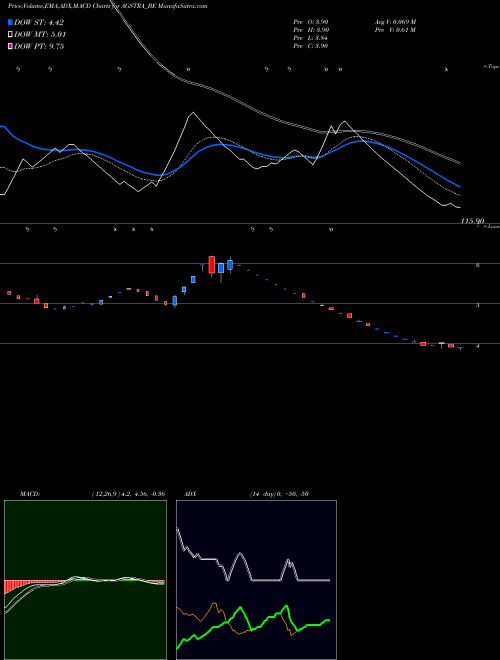Image resolution: width=500 pixels, height=660 pixels.
Task: Click the price axis label 4
Action: coord(478,346)
